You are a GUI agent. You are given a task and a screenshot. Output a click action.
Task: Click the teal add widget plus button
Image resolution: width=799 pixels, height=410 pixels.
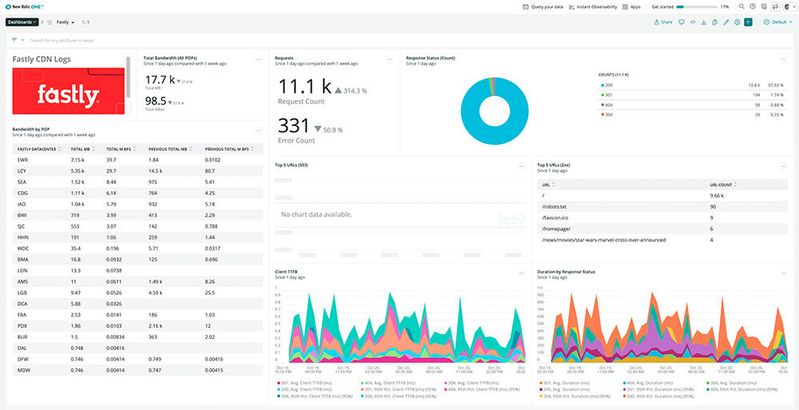click(x=748, y=21)
